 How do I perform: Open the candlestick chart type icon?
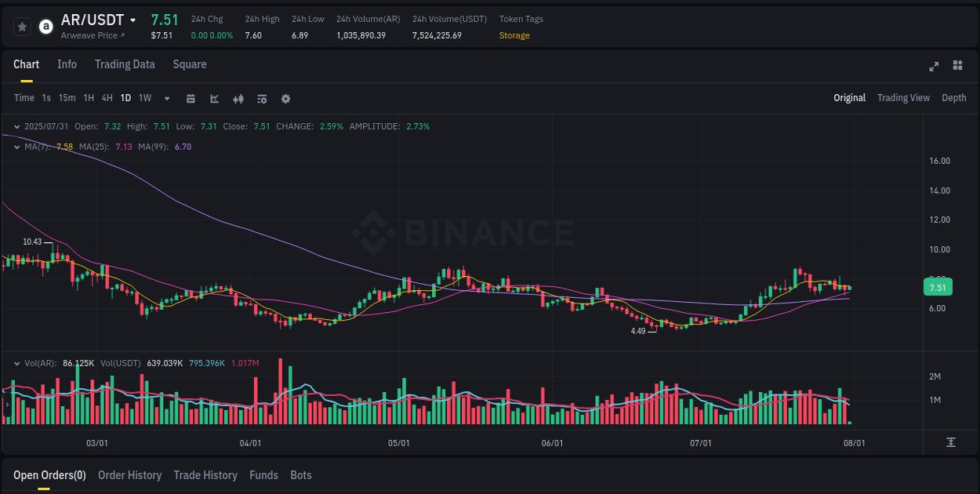(x=238, y=99)
